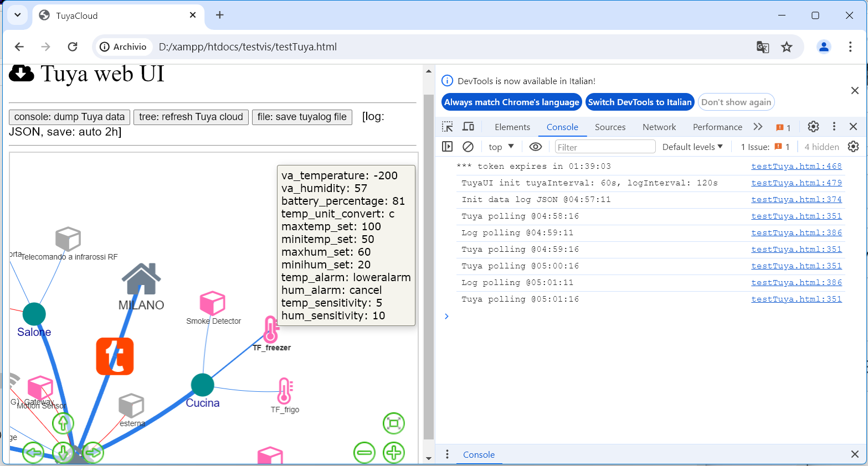Screen dimensions: 868x466
Task: Create live expression with eye icon
Action: click(535, 147)
